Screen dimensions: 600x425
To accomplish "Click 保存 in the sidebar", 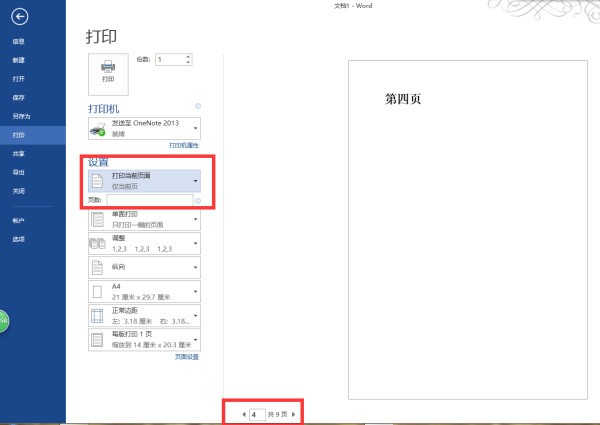I will tap(18, 98).
